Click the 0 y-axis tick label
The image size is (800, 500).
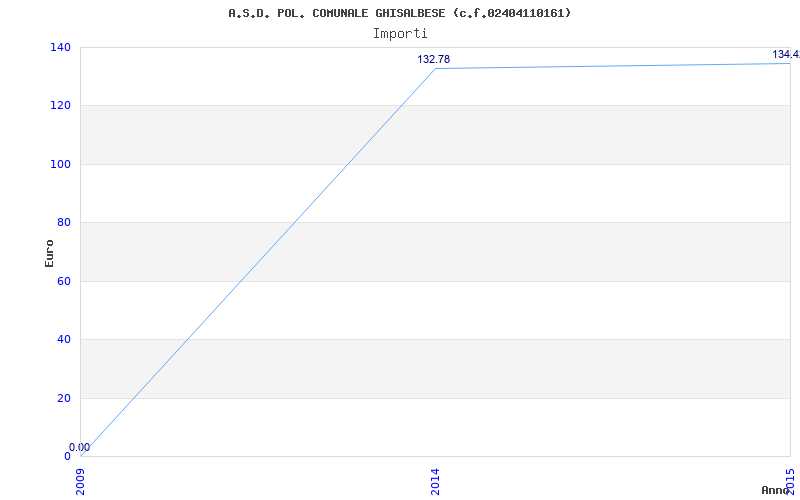[x=67, y=456]
